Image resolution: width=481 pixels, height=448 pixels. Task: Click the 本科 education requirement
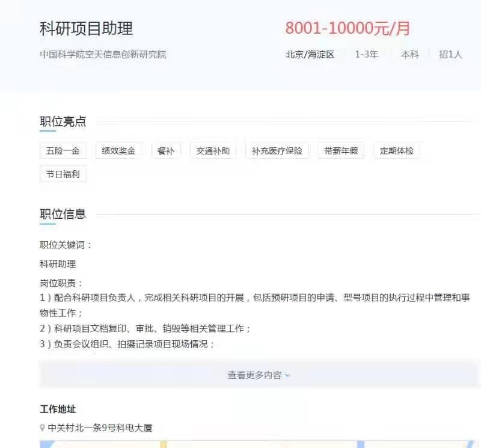point(409,54)
